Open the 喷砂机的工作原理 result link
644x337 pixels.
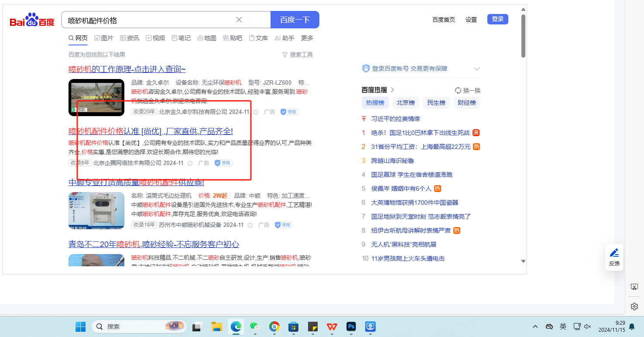pyautogui.click(x=127, y=69)
